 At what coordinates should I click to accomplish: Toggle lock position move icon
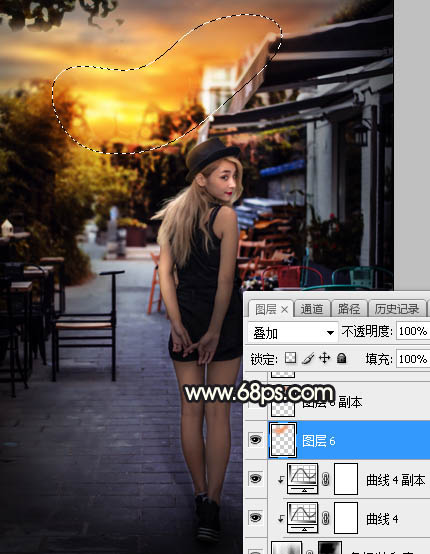(x=324, y=358)
